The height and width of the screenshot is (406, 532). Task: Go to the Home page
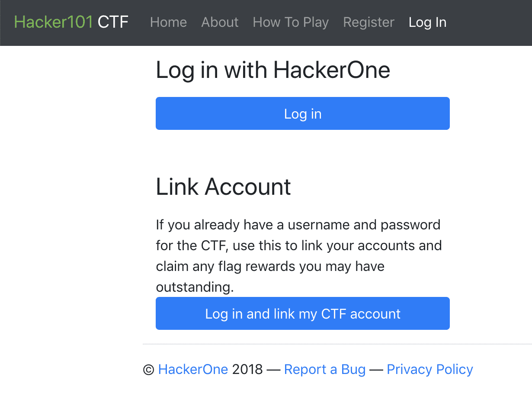(x=168, y=22)
